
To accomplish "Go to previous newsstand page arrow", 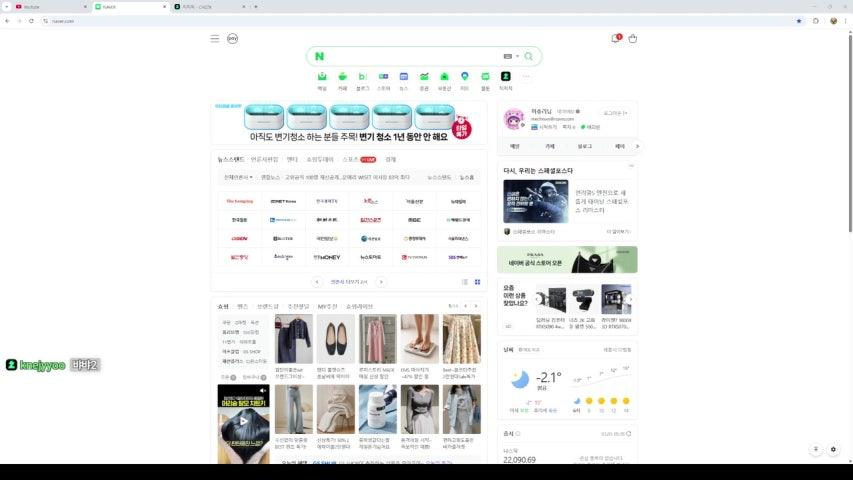I will 317,282.
